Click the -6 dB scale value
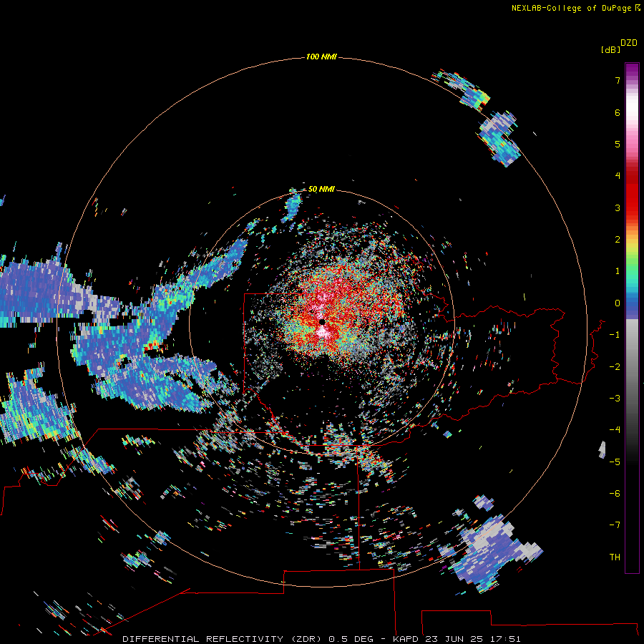Viewport: 644px width, 644px height. pos(615,494)
